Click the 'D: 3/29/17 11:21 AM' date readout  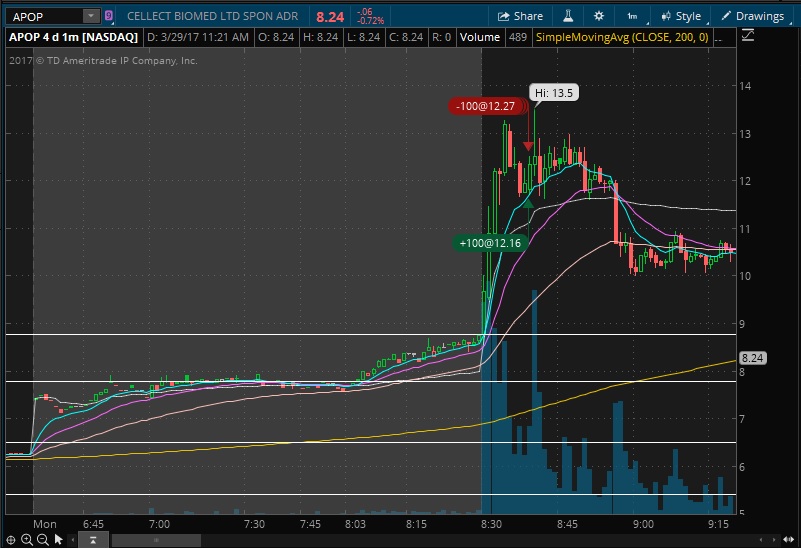point(198,37)
